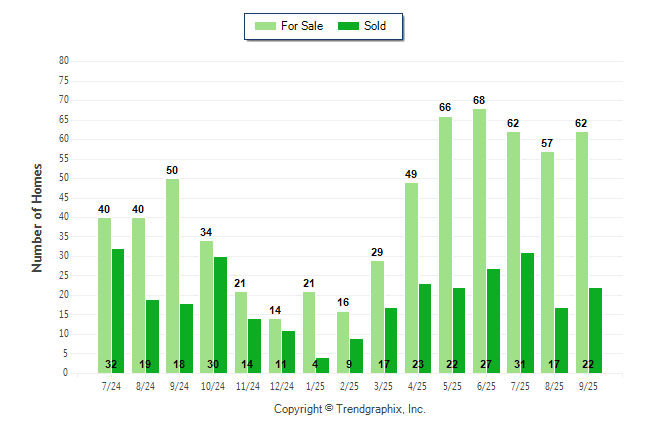
Task: Select the Sold bar for 8/25
Action: pos(562,339)
